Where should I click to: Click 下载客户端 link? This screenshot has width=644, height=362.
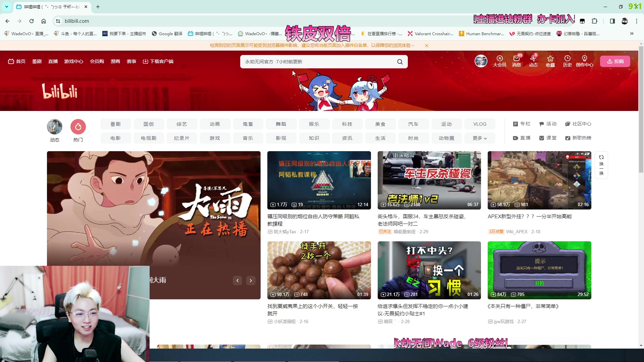click(158, 61)
